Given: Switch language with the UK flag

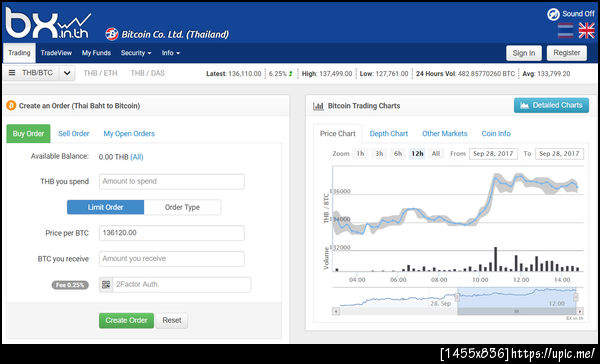Looking at the screenshot, I should 587,31.
